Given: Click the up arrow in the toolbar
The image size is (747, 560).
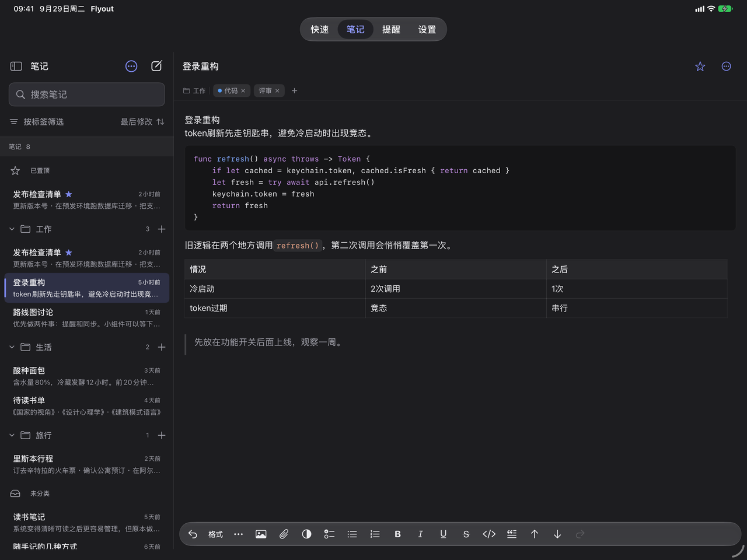Looking at the screenshot, I should pyautogui.click(x=535, y=534).
